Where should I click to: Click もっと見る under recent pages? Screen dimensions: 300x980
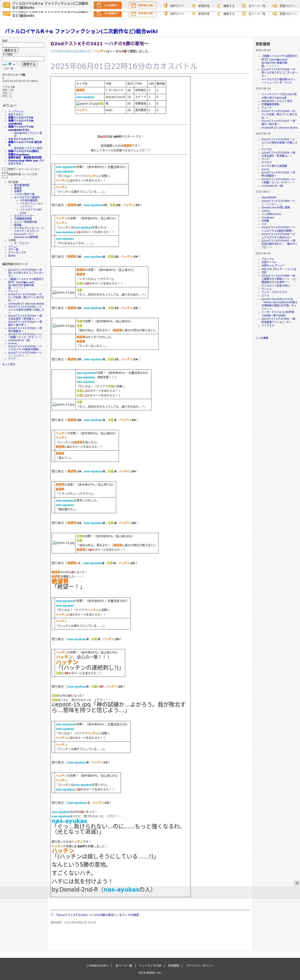[9, 364]
